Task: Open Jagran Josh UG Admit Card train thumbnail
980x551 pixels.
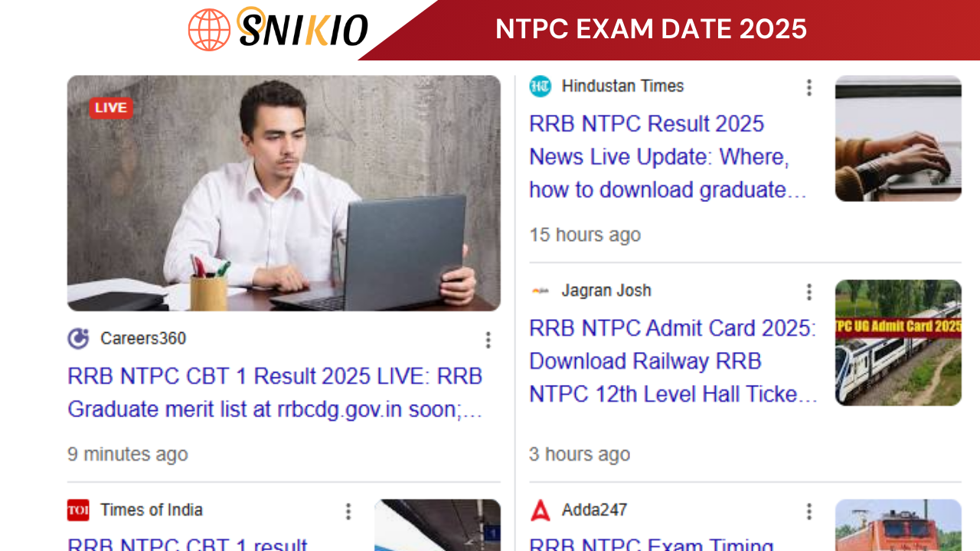Action: pyautogui.click(x=898, y=343)
